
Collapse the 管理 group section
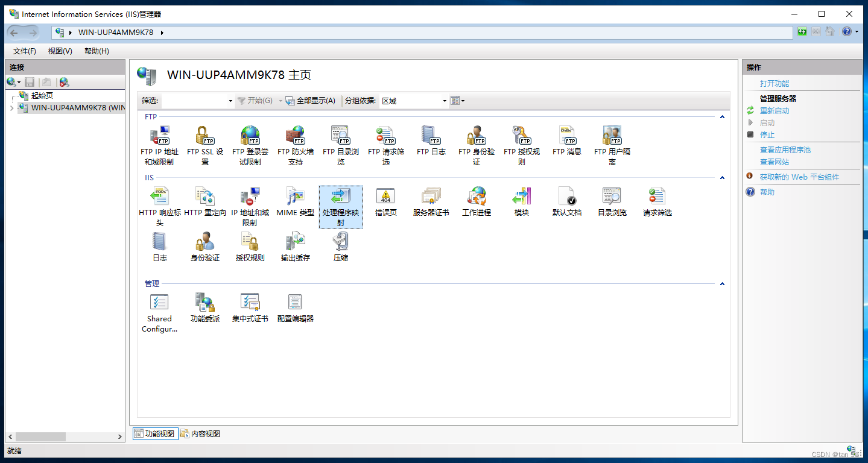pos(722,284)
